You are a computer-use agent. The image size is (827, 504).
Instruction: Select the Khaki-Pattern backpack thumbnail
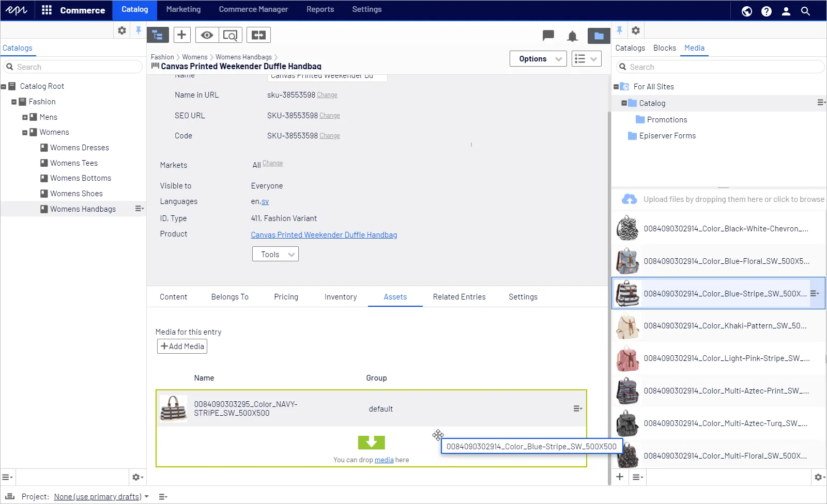coord(627,326)
